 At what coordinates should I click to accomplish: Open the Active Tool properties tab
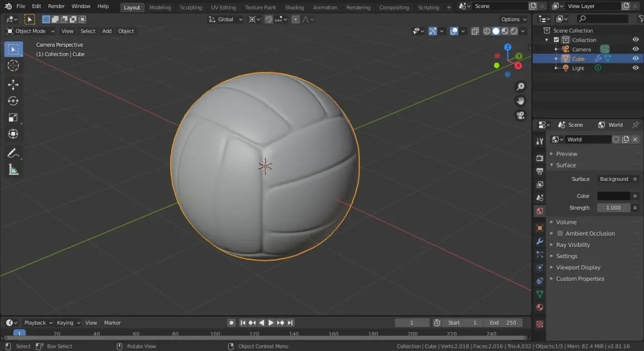(x=540, y=141)
